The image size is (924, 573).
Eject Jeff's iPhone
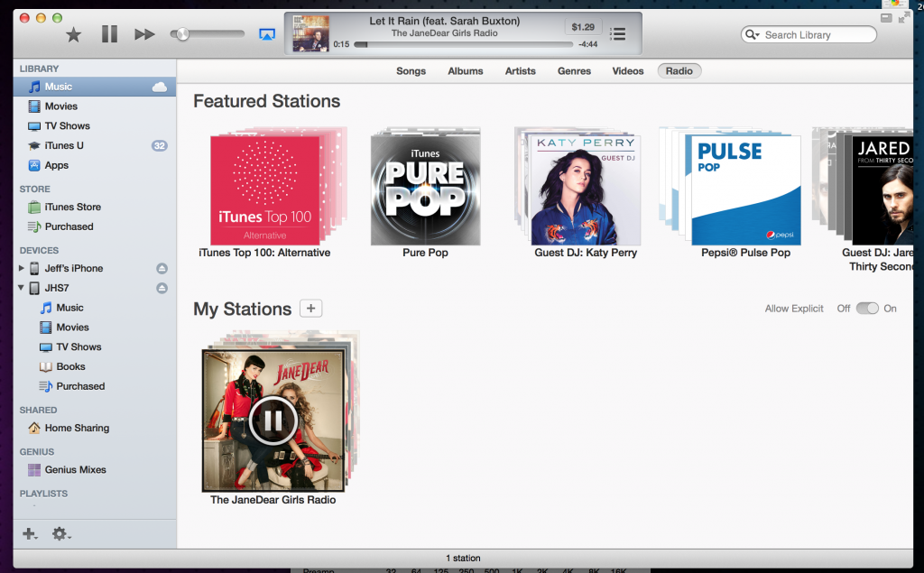coord(162,269)
